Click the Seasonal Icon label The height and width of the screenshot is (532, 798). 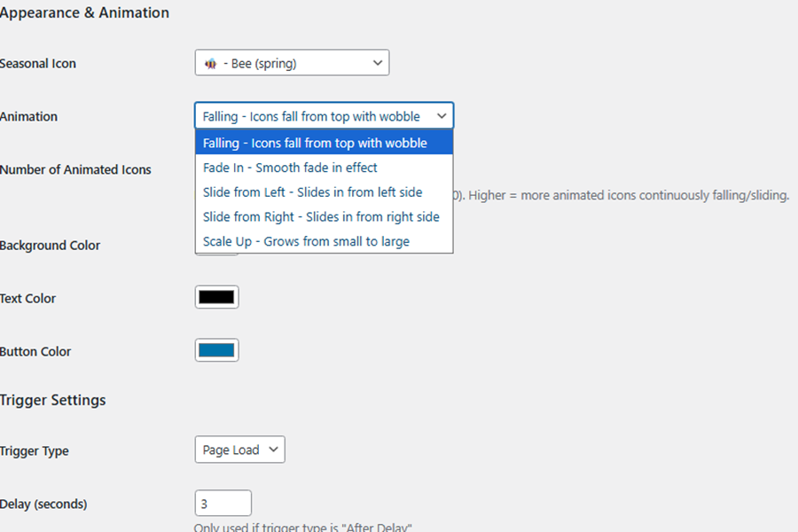[37, 64]
